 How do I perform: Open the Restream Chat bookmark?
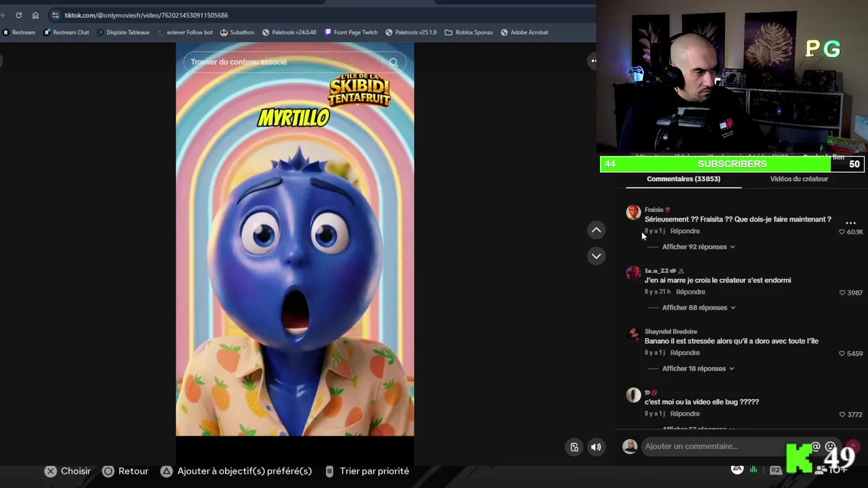[x=66, y=32]
